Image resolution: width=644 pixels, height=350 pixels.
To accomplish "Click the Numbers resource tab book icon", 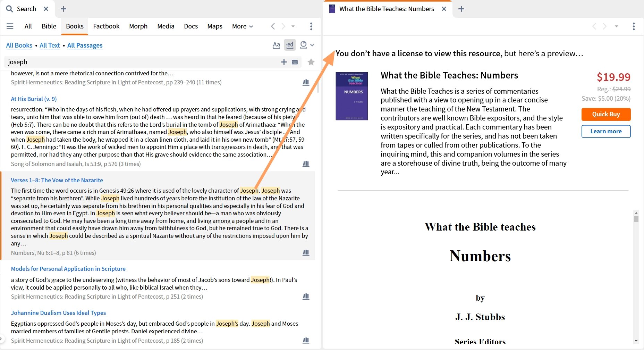I will pos(332,9).
